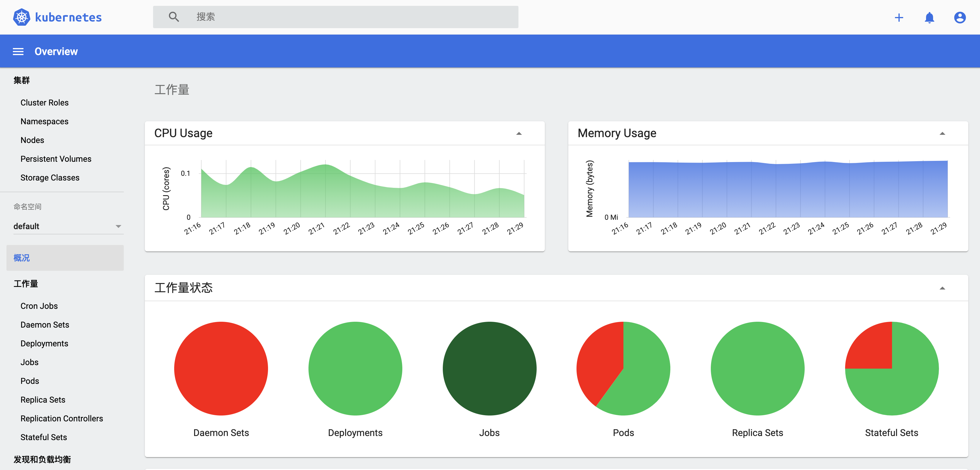This screenshot has height=470, width=980.
Task: Click the Daemon Sets chart label
Action: pos(221,433)
